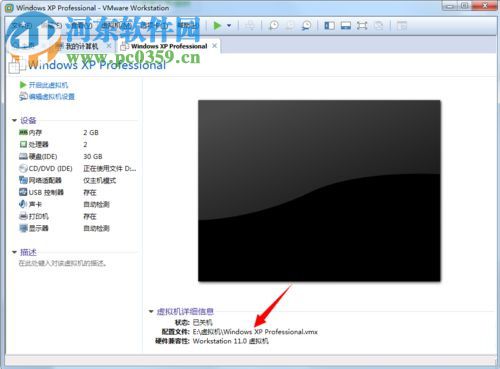Toggle the library sidebar toolbar icon
This screenshot has width=500, height=369.
[329, 26]
